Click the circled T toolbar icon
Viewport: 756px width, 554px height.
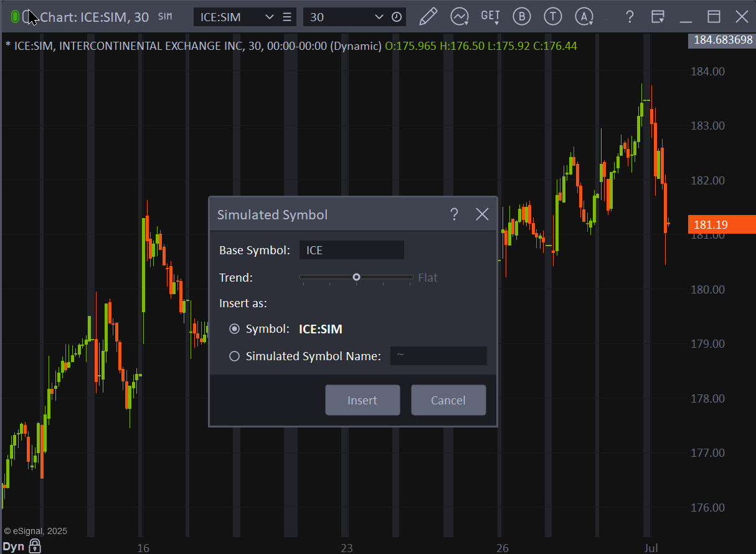[553, 17]
